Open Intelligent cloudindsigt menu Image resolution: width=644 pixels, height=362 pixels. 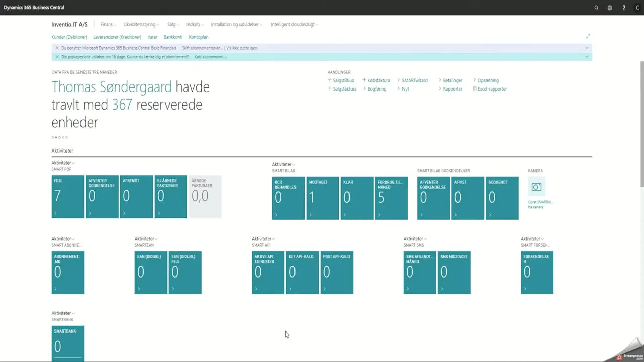pyautogui.click(x=294, y=24)
